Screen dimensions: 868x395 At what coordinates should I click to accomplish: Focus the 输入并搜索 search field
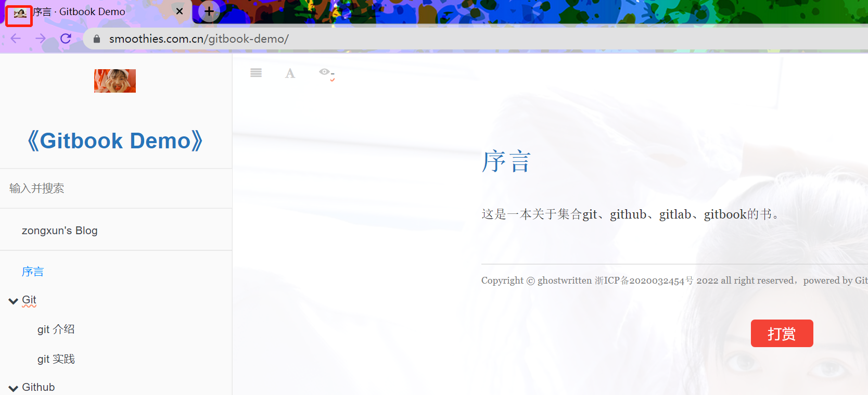[x=116, y=188]
